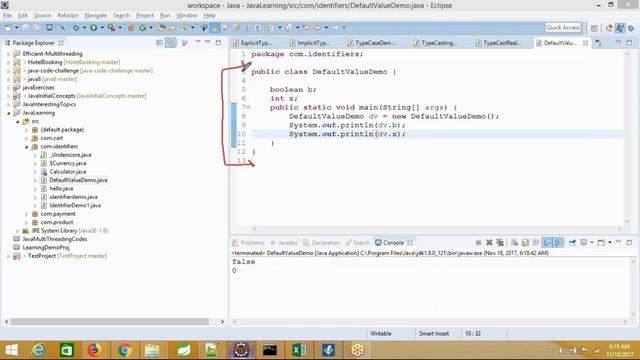Maximize the editor area
This screenshot has height=360, width=640.
click(x=629, y=42)
